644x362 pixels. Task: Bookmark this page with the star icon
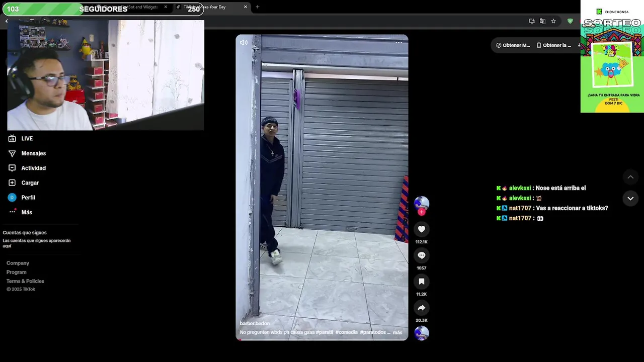click(x=553, y=21)
